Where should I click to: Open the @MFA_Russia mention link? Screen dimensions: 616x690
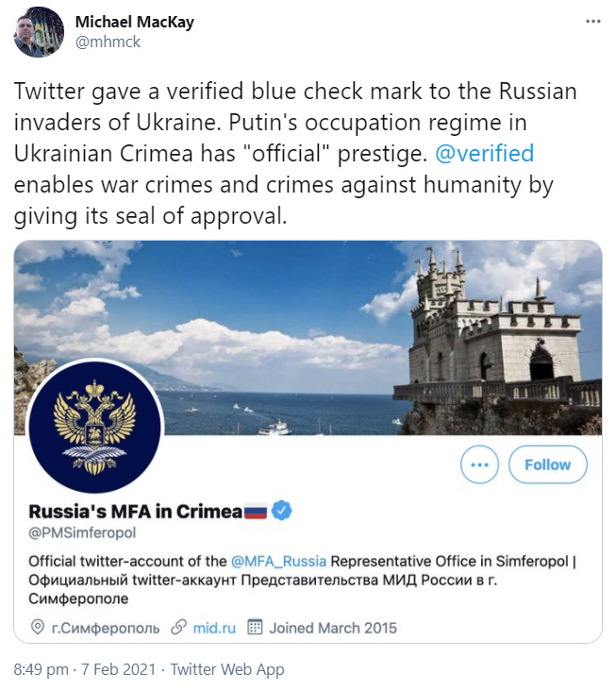pyautogui.click(x=278, y=561)
